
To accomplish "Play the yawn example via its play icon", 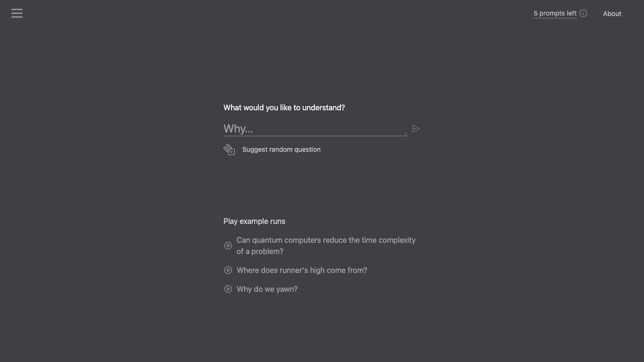I will 228,289.
